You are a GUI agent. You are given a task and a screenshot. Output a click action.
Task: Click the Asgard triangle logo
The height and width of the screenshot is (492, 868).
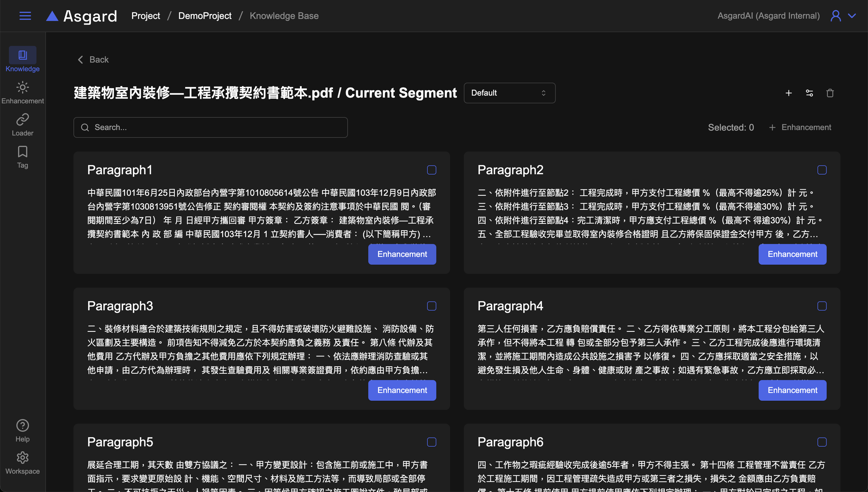pos(52,16)
